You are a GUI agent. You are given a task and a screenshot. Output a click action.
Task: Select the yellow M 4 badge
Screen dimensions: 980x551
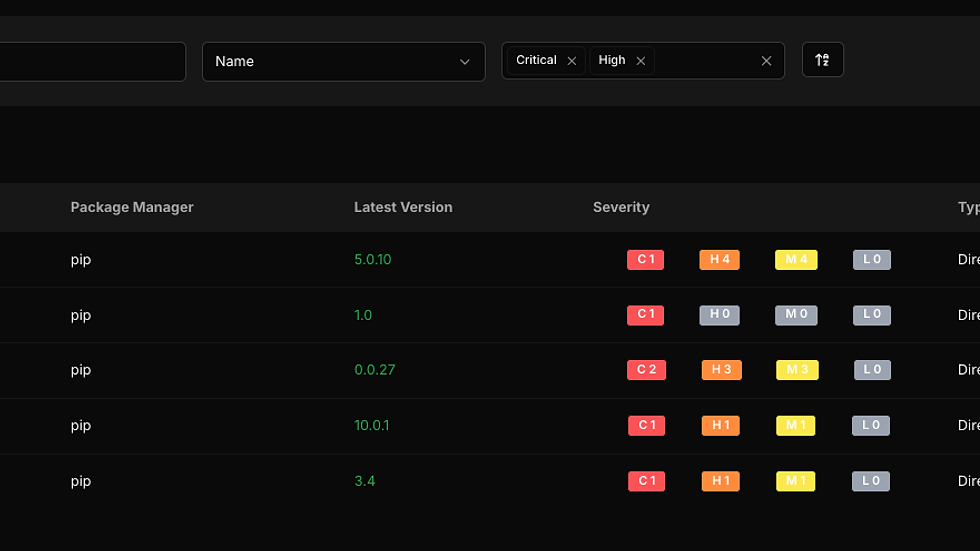(x=796, y=259)
